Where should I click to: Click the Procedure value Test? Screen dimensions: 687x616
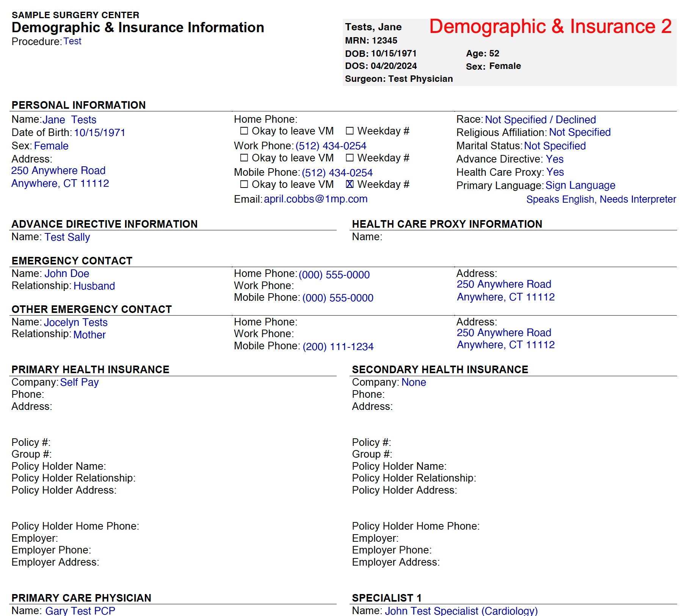click(x=72, y=41)
